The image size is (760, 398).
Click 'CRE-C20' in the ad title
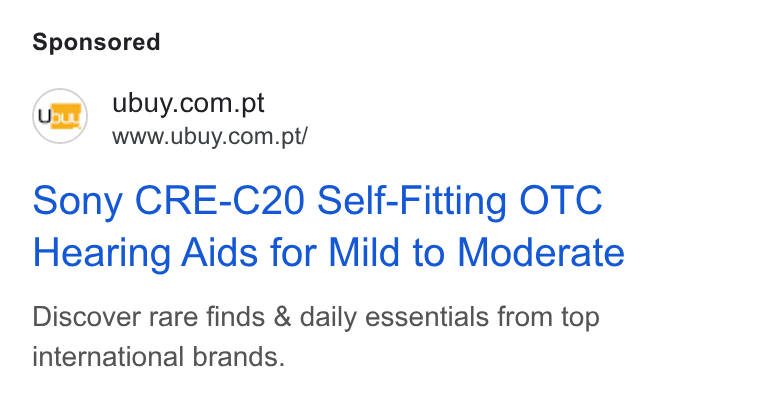click(220, 200)
